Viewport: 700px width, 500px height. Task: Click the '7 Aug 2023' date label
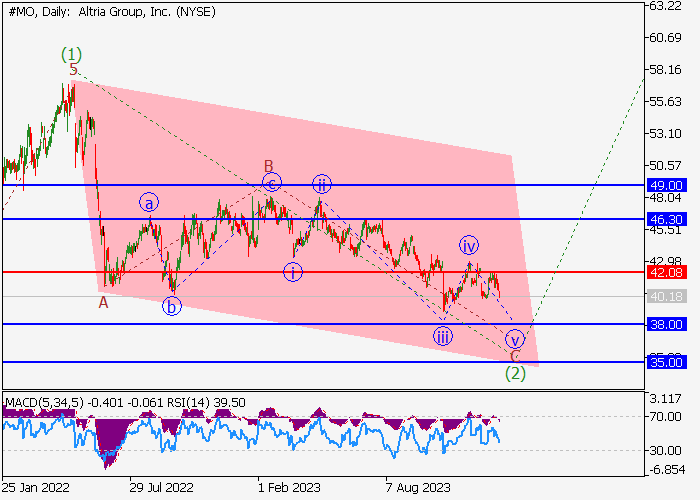point(418,487)
